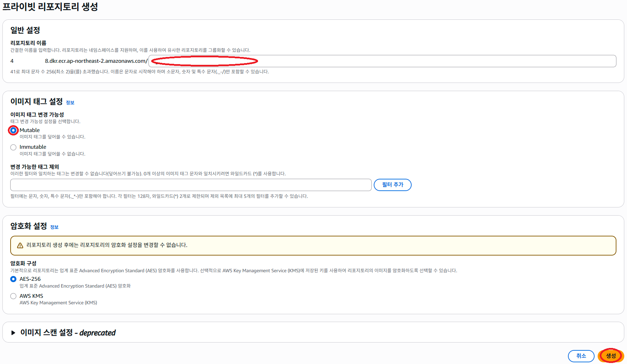The image size is (627, 364).
Task: Select the Mutable radio button
Action: (13, 130)
